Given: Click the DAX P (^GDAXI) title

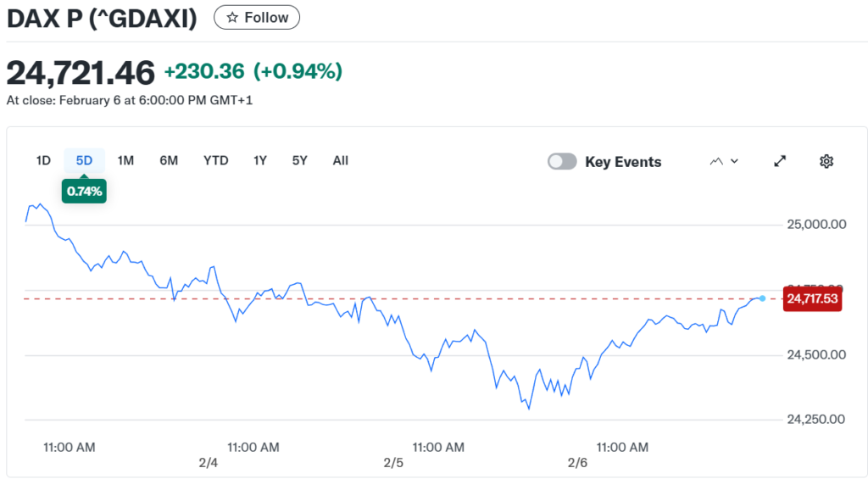Looking at the screenshot, I should [102, 18].
